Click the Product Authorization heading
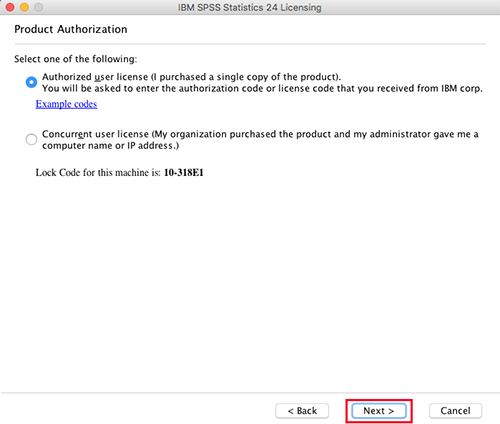Screen dimensions: 500x424 [x=71, y=29]
